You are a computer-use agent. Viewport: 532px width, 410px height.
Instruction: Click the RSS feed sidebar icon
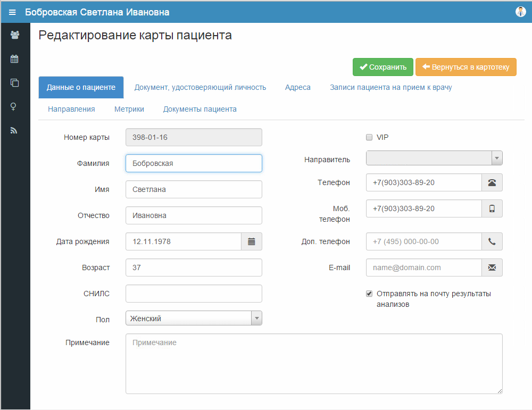click(x=15, y=130)
